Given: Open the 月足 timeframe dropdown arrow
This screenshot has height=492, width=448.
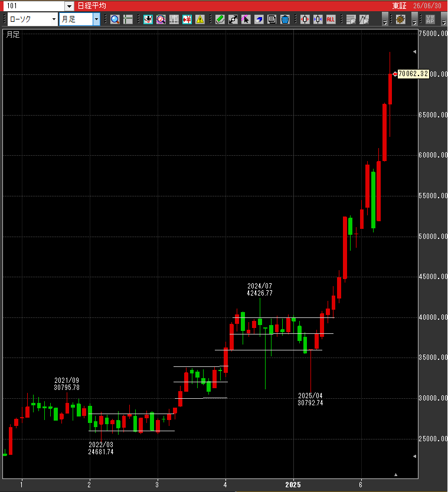Looking at the screenshot, I should coord(96,19).
